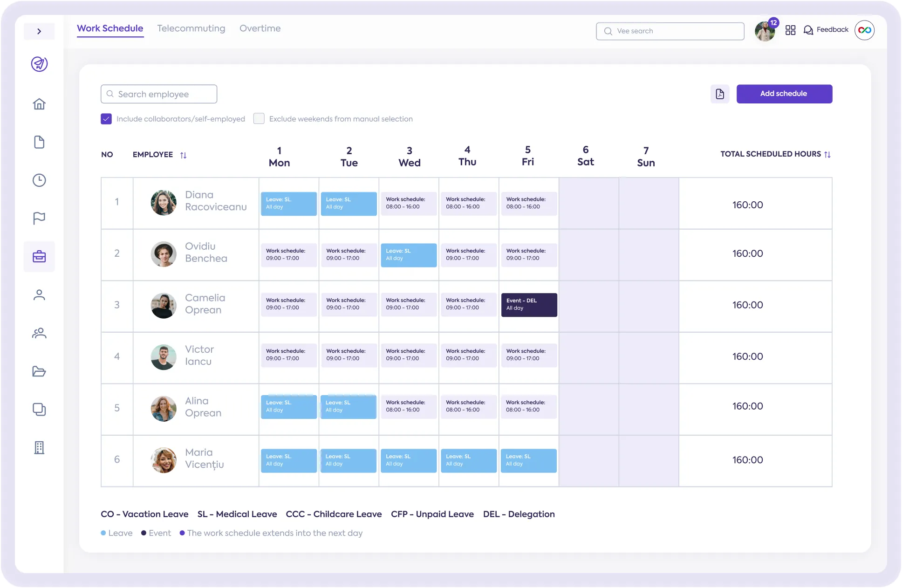
Task: Expand the sidebar with the chevron arrow
Action: pyautogui.click(x=39, y=31)
